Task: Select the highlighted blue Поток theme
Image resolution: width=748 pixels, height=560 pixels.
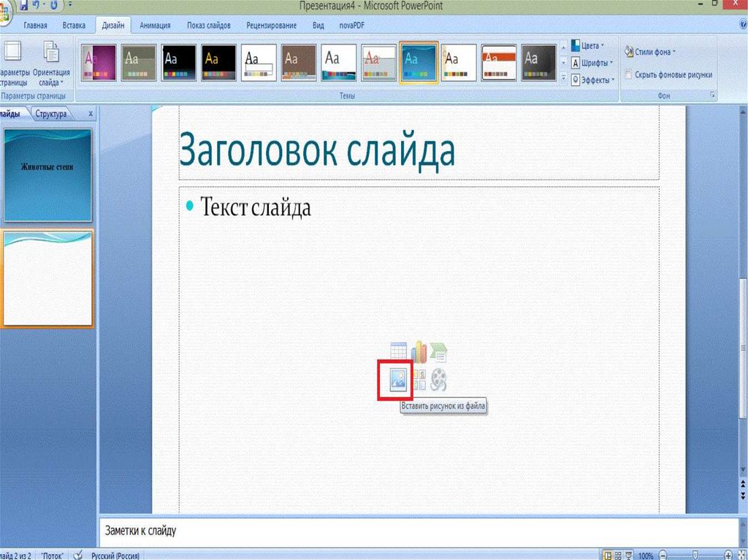Action: [x=419, y=63]
